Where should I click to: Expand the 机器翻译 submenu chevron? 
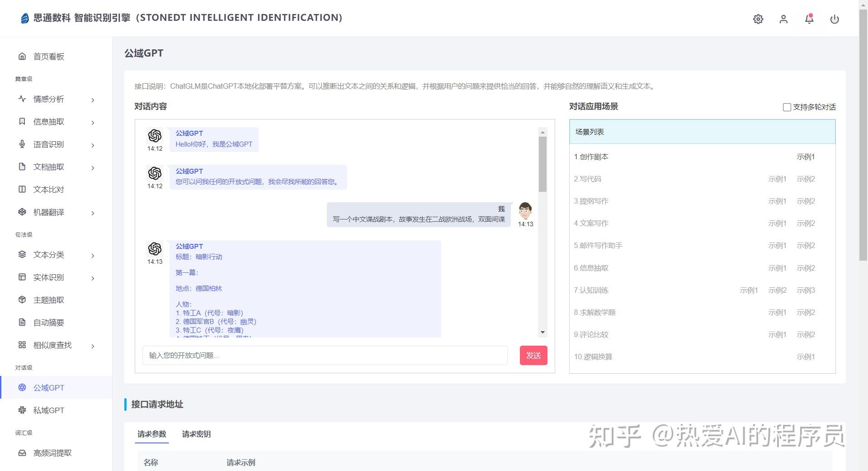(x=93, y=213)
